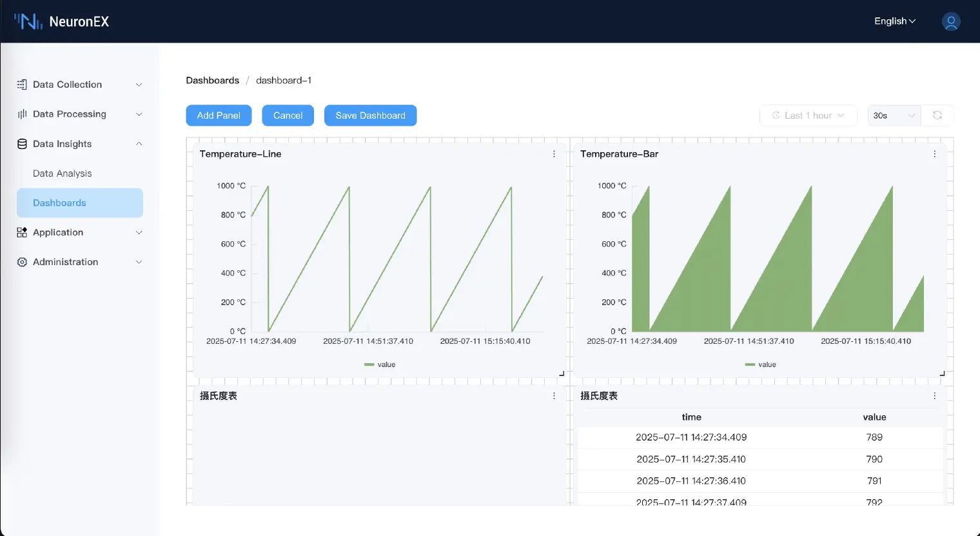
Task: Click the refresh dashboard icon
Action: click(x=937, y=115)
